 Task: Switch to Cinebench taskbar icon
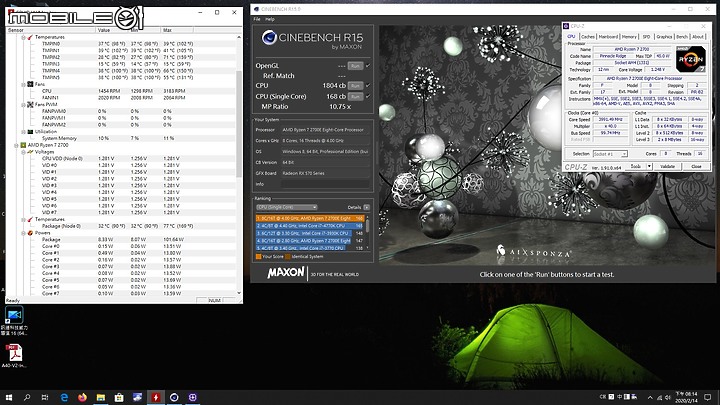174,397
